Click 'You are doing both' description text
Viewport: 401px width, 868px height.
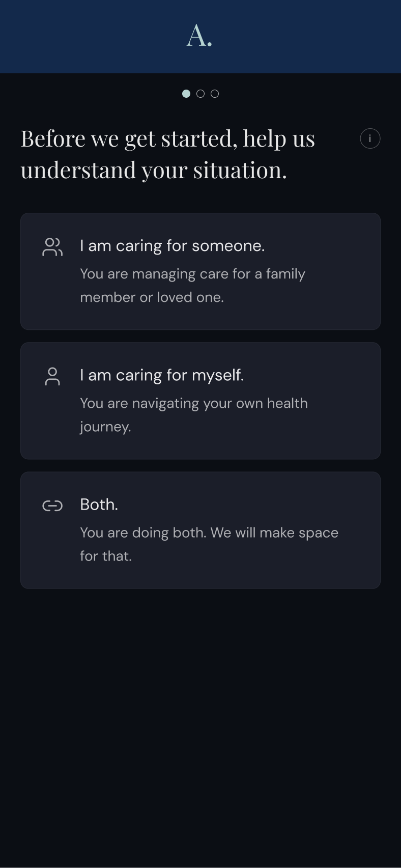[143, 533]
